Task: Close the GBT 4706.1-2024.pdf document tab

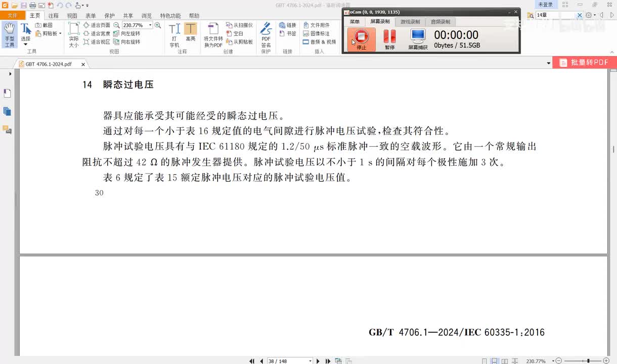Action: pyautogui.click(x=83, y=64)
